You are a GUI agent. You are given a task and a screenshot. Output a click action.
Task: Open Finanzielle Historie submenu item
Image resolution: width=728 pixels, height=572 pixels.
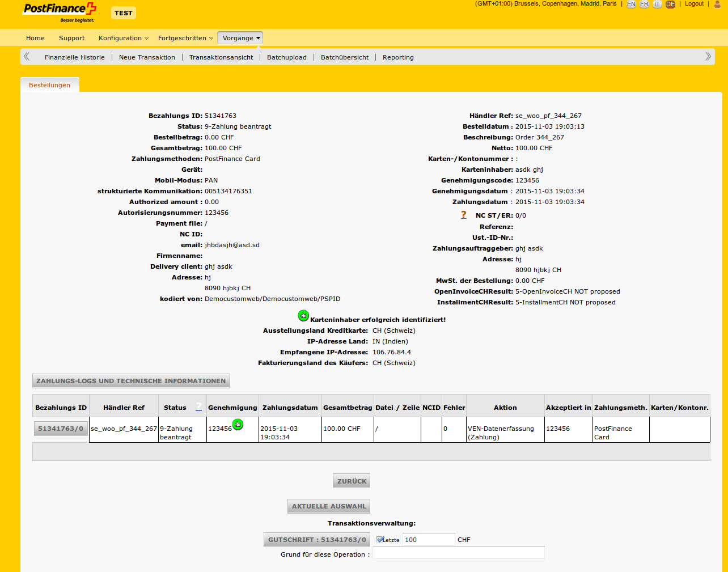coord(75,57)
